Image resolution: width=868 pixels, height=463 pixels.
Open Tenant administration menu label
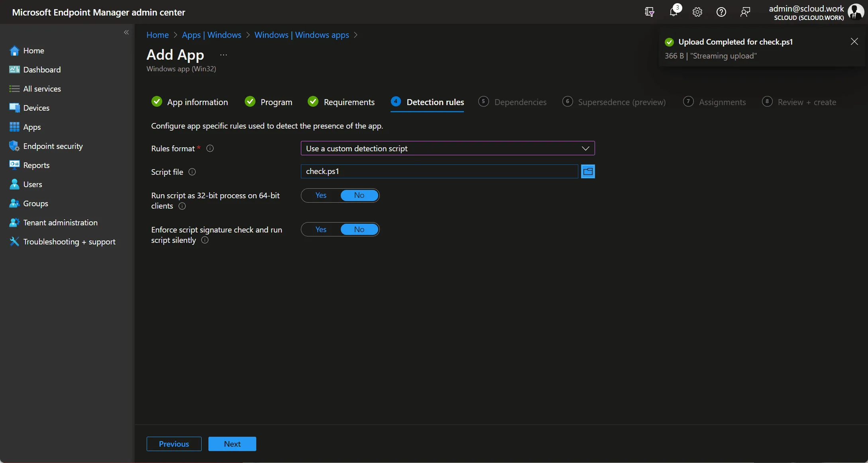click(60, 223)
